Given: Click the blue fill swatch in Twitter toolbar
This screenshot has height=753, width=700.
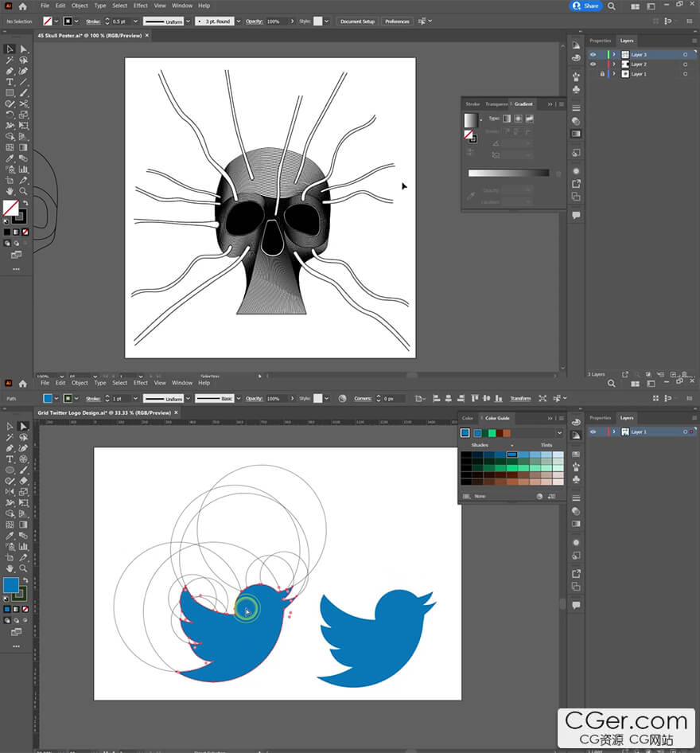Looking at the screenshot, I should (x=10, y=585).
